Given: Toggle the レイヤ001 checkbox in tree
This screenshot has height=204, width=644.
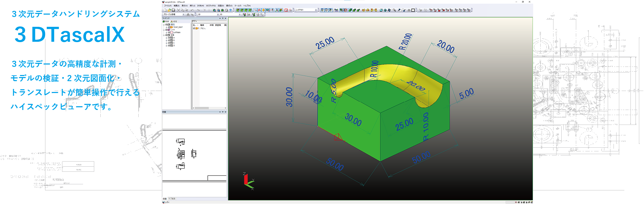Looking at the screenshot, I should (x=169, y=33).
